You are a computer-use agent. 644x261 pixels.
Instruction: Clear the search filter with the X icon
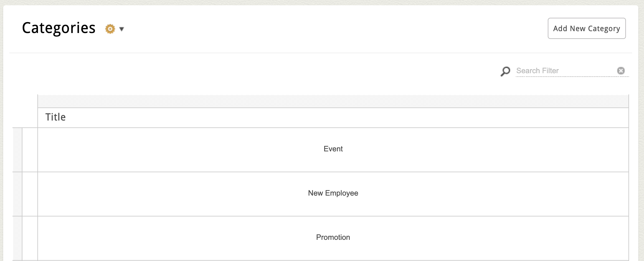(621, 71)
